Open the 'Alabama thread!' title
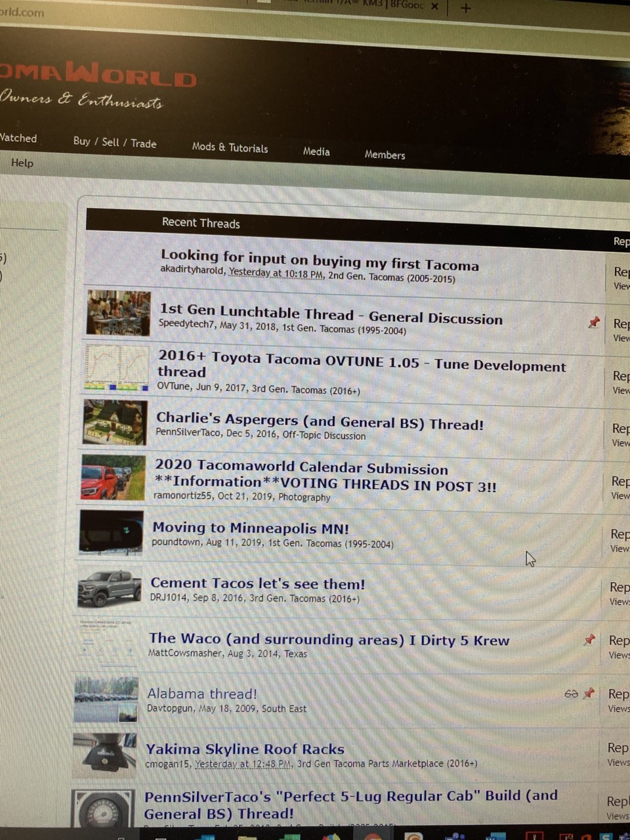The image size is (630, 840). coord(202,694)
